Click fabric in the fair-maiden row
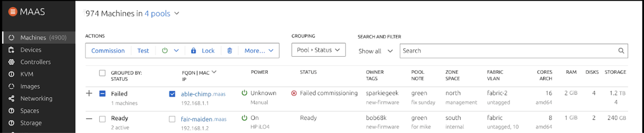Image resolution: width=644 pixels, height=133 pixels. [x=495, y=118]
